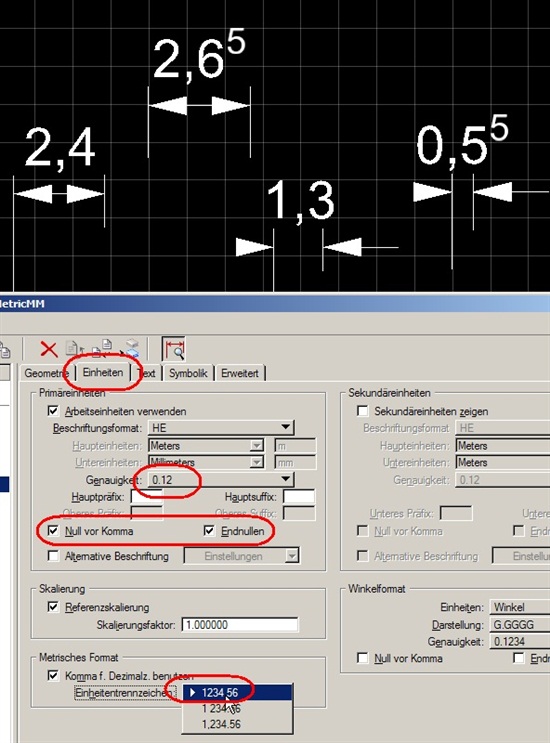
Task: Open the Symbolik tab
Action: [x=188, y=373]
